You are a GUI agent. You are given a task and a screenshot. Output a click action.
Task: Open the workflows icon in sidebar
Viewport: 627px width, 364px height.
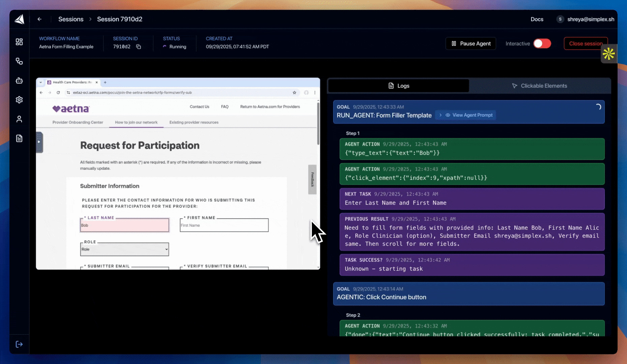tap(19, 61)
